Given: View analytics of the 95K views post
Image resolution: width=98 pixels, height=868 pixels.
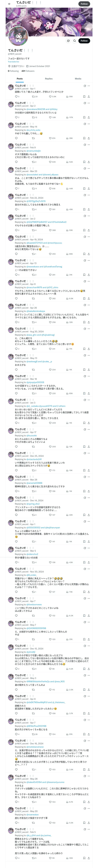Looking at the screenshot, I should point(69,97).
